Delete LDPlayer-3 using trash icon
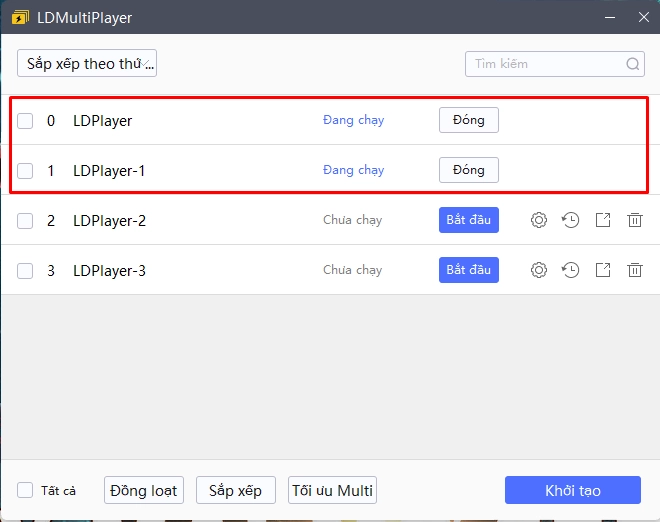The height and width of the screenshot is (522, 660). point(635,270)
